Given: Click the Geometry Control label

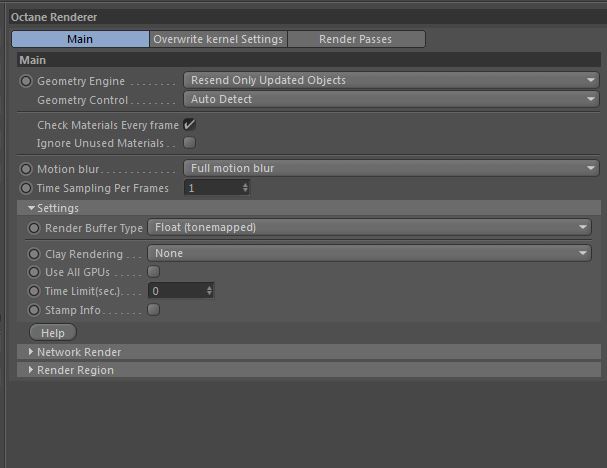Looking at the screenshot, I should 82,100.
